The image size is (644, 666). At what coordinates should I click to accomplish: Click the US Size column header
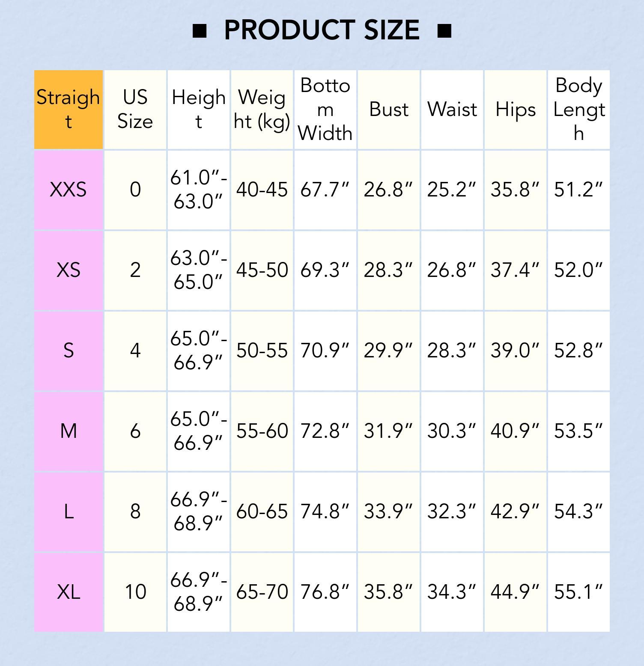click(x=135, y=110)
